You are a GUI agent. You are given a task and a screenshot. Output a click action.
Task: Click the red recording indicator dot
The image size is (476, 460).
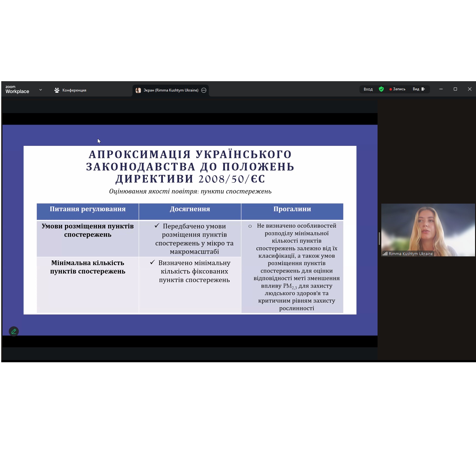[390, 89]
